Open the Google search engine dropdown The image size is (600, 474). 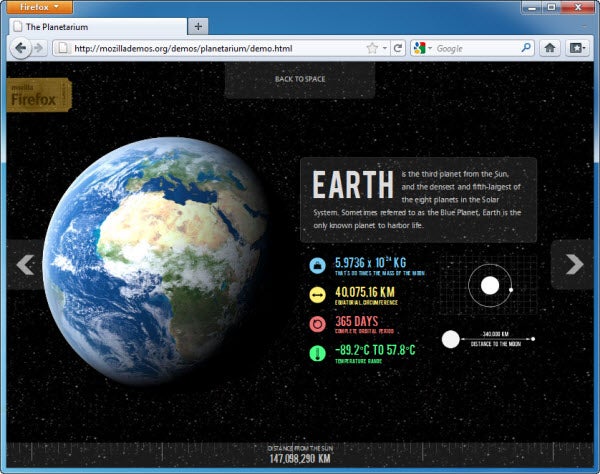coord(422,48)
